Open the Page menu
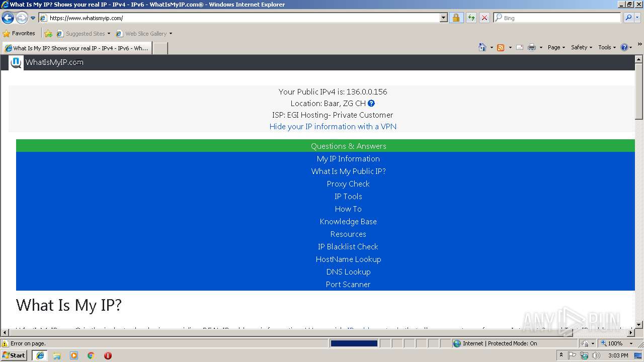The image size is (644, 362). pos(556,47)
